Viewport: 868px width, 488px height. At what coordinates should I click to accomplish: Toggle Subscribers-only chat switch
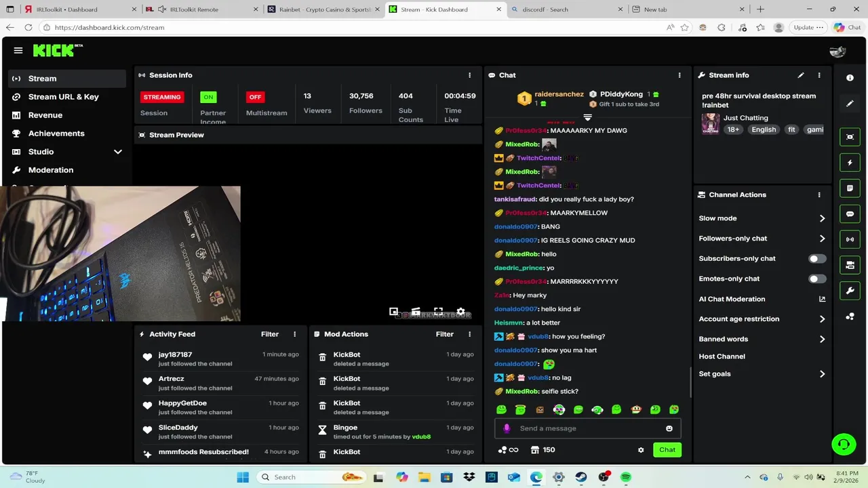pyautogui.click(x=817, y=259)
